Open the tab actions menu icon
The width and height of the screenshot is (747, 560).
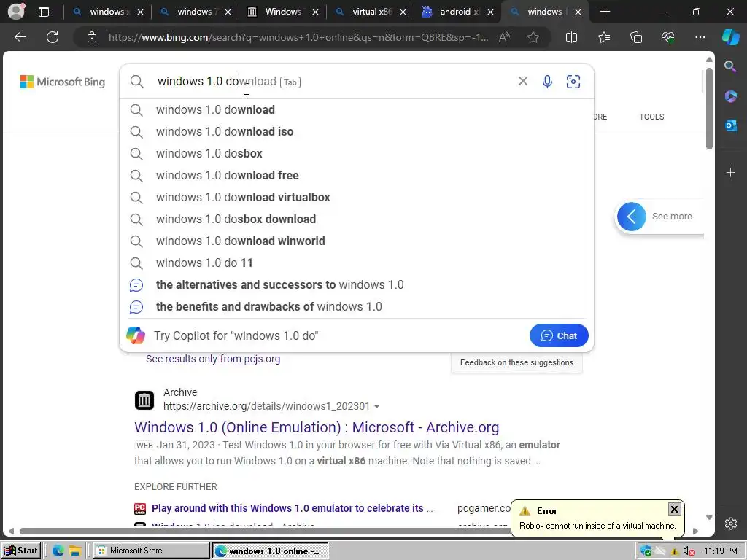(x=43, y=12)
